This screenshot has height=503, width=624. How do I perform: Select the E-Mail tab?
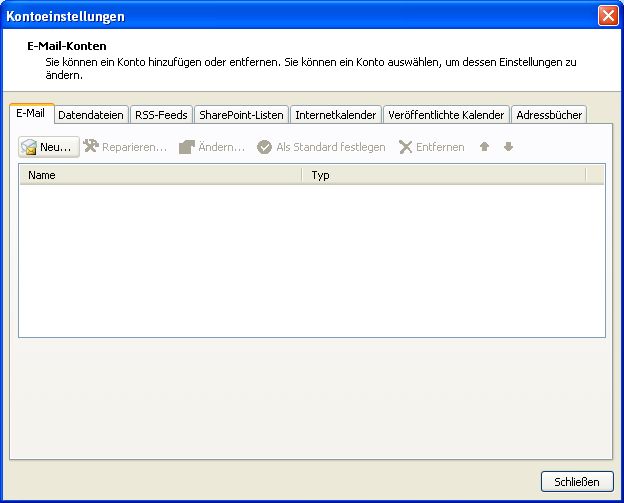(30, 114)
